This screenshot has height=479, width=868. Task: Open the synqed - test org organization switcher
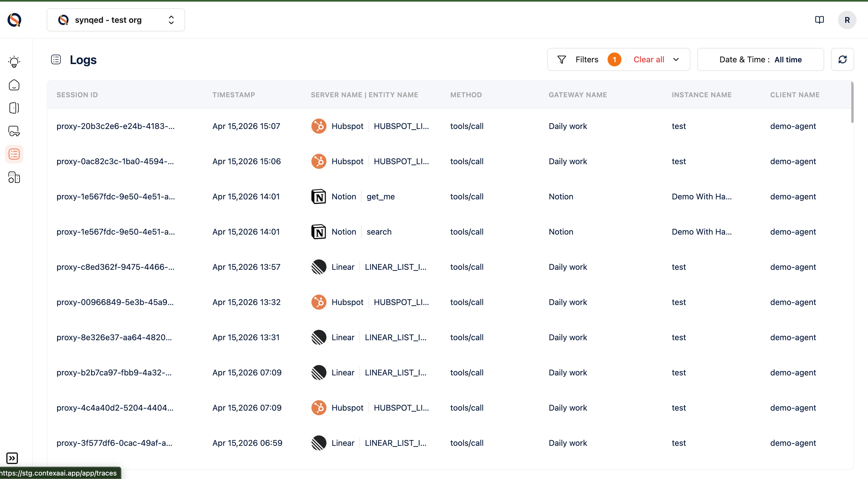tap(116, 20)
